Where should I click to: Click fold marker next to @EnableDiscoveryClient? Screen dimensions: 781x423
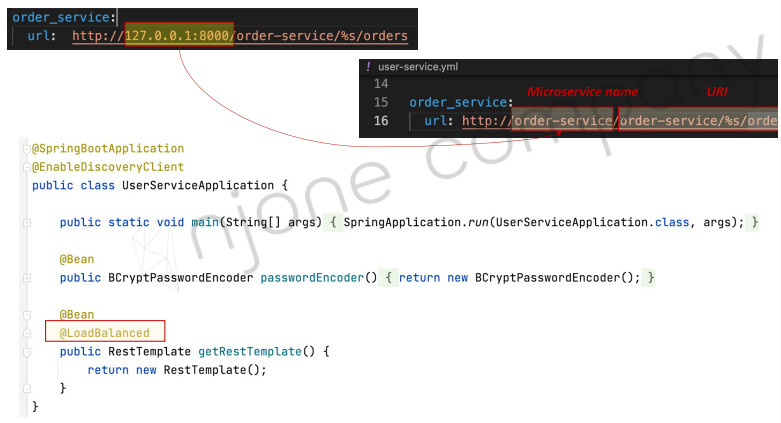[27, 167]
